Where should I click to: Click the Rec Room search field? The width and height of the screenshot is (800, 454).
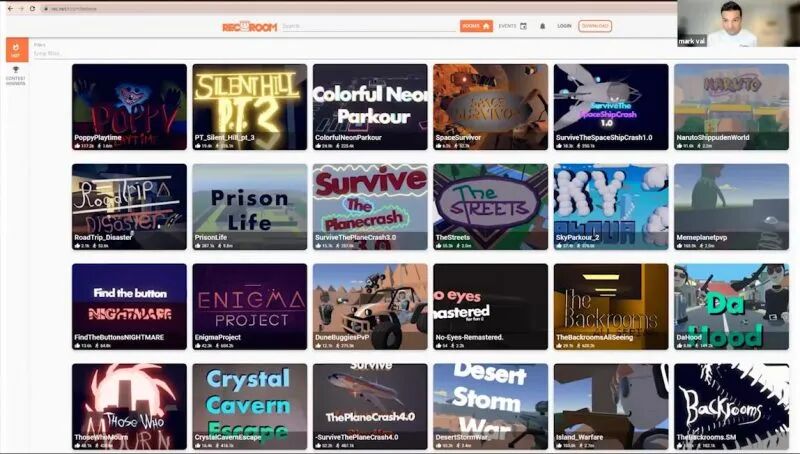(368, 26)
